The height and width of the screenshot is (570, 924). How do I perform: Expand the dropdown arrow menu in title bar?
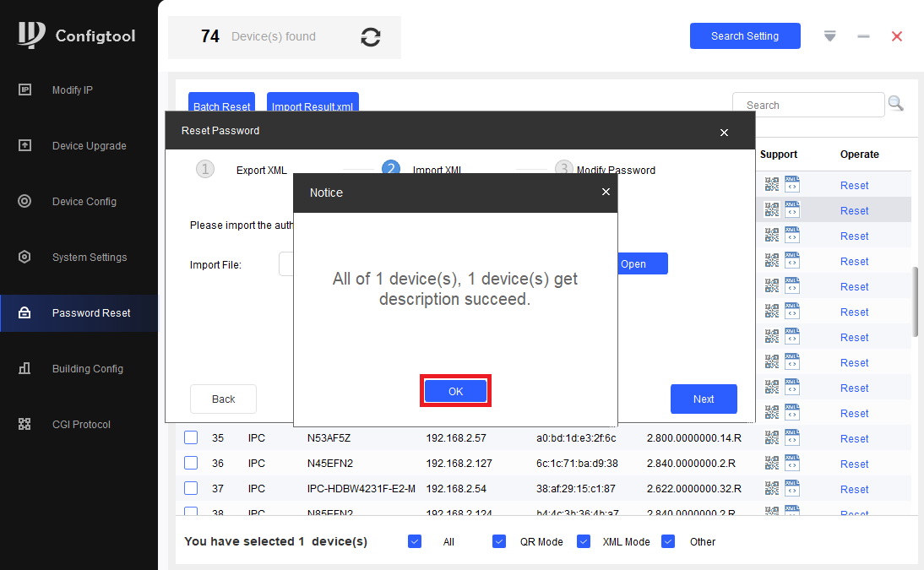[x=829, y=36]
